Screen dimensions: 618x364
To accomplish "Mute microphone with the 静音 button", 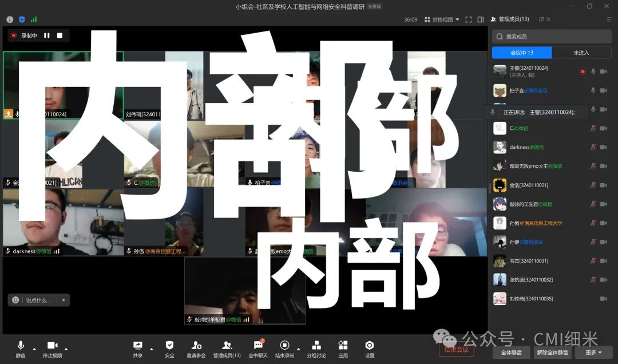I will [21, 350].
